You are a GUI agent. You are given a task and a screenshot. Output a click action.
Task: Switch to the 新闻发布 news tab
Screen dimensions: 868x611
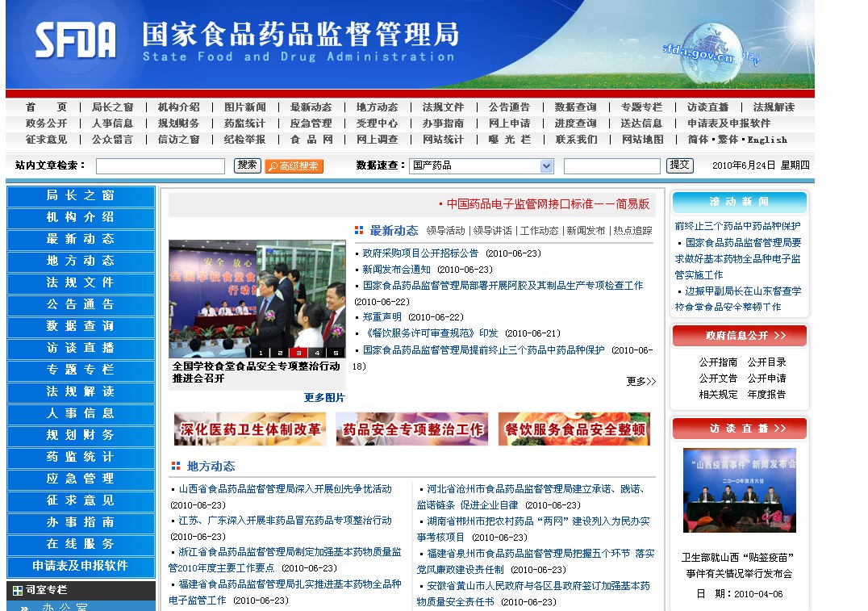coord(586,231)
